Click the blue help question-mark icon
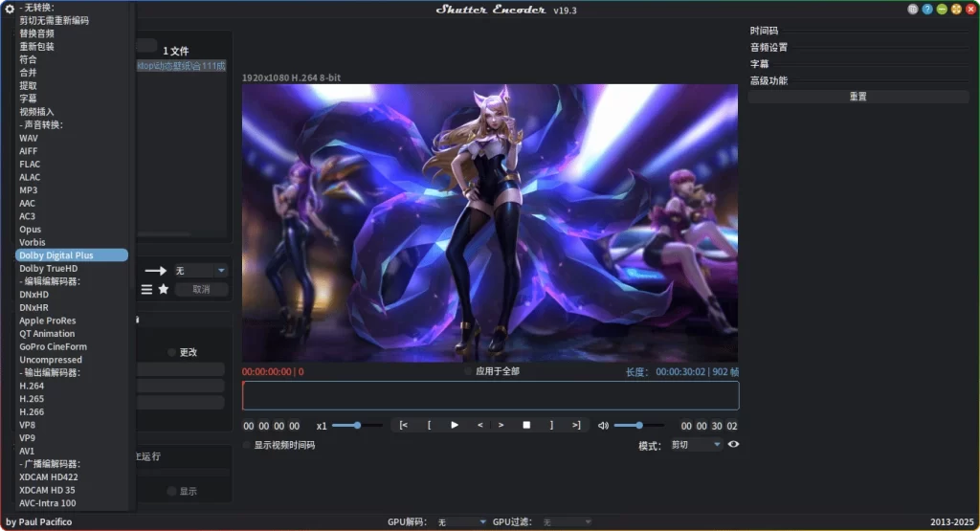Viewport: 980px width, 531px height. coord(927,10)
